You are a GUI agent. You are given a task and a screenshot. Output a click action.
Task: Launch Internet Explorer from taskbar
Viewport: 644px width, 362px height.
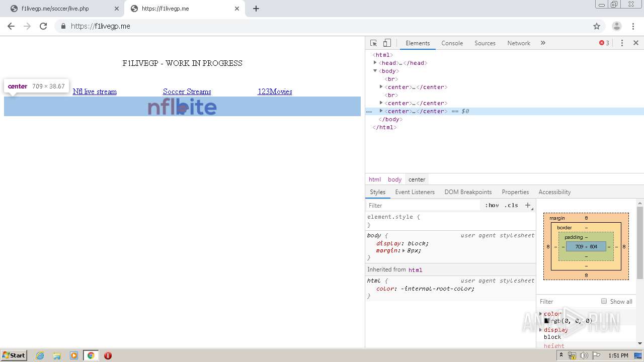coord(40,355)
